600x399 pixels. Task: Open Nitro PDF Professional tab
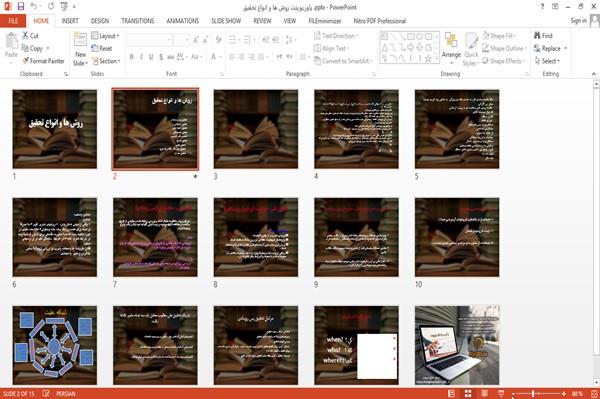(380, 21)
